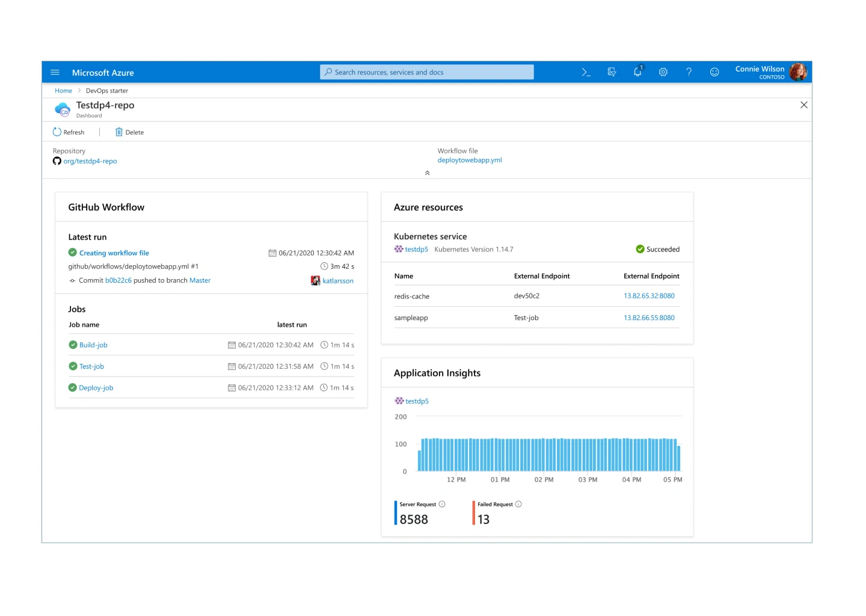This screenshot has height=616, width=866.
Task: Click the Build-job timestamp 06/21/2020 12:30:42 AM
Action: (275, 345)
